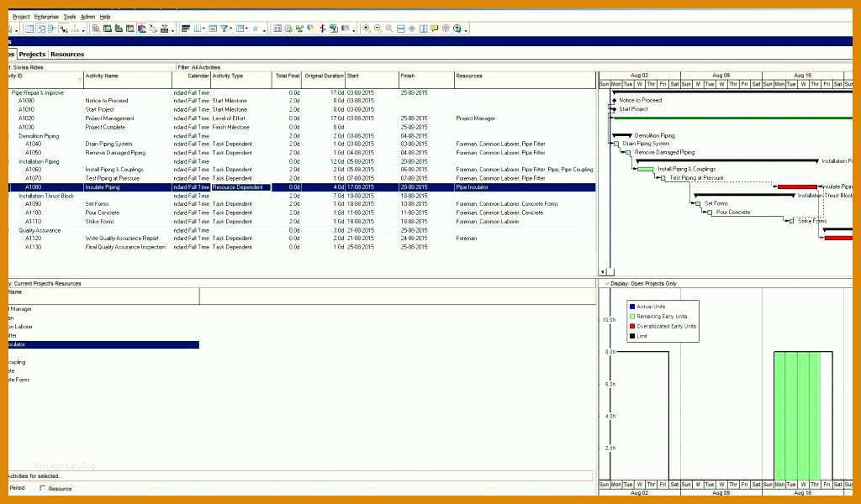Viewport: 861px width, 504px height.
Task: Select the Quality Assurance group row
Action: pyautogui.click(x=301, y=230)
